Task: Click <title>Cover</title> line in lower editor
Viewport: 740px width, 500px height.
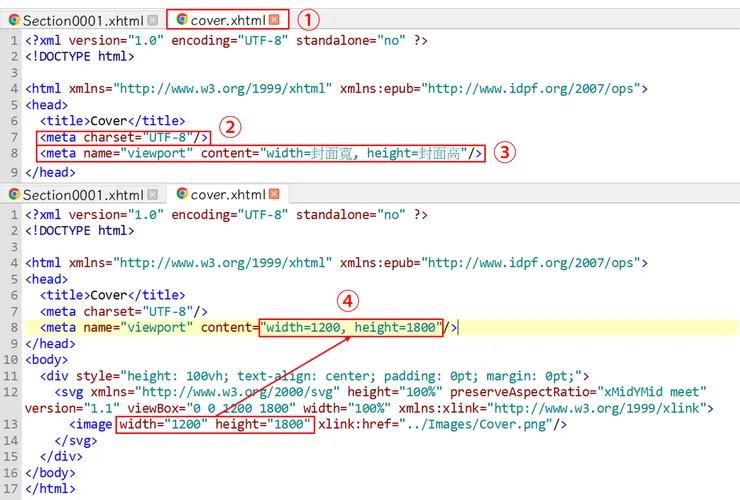Action: [112, 295]
